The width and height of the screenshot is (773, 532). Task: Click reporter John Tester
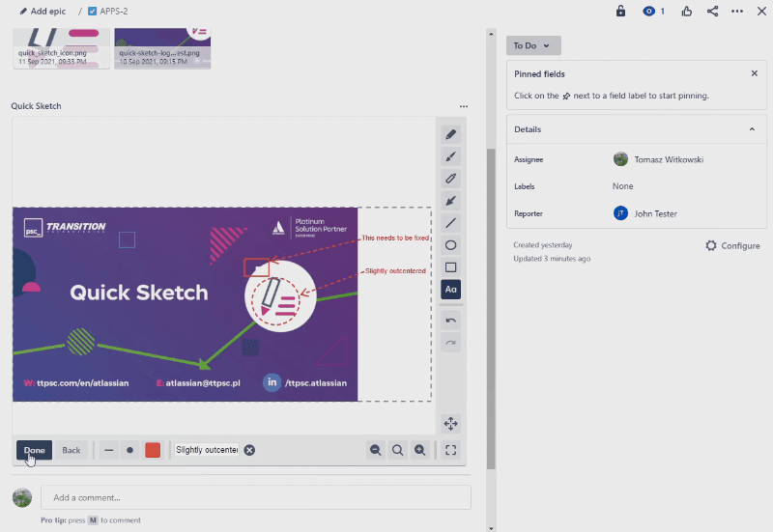tap(645, 213)
